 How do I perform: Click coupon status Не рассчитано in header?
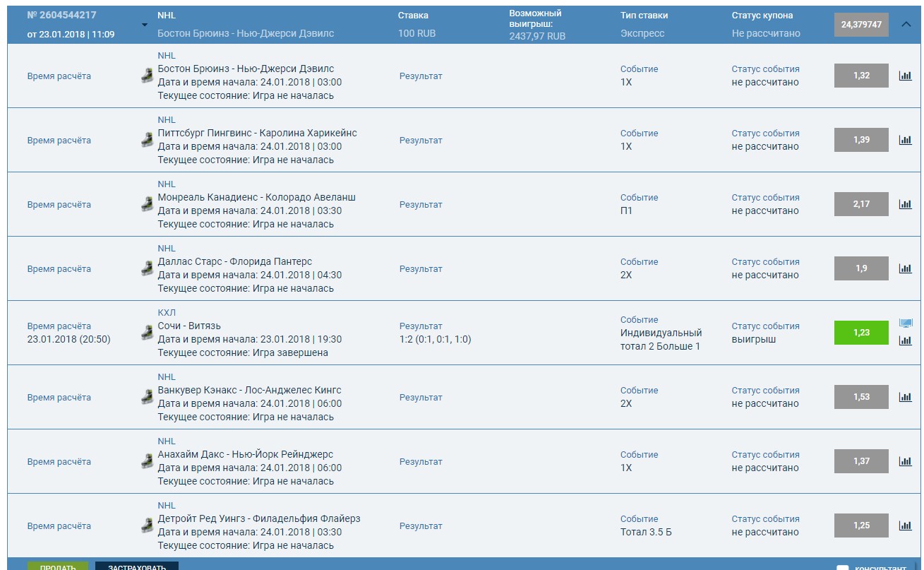[766, 33]
